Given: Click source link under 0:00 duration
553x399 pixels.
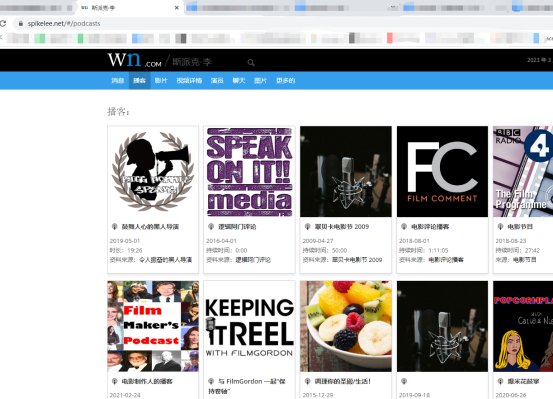Looking at the screenshot, I should tap(253, 260).
